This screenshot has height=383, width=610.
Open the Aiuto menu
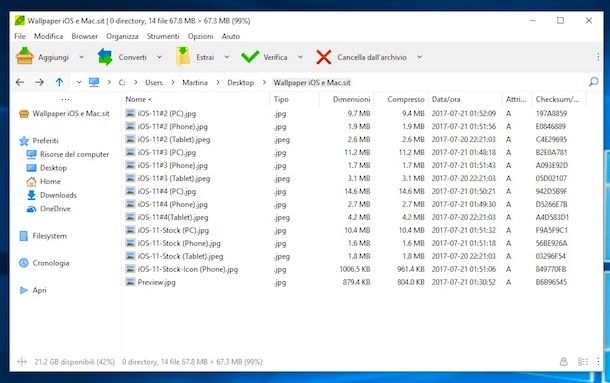(x=231, y=36)
